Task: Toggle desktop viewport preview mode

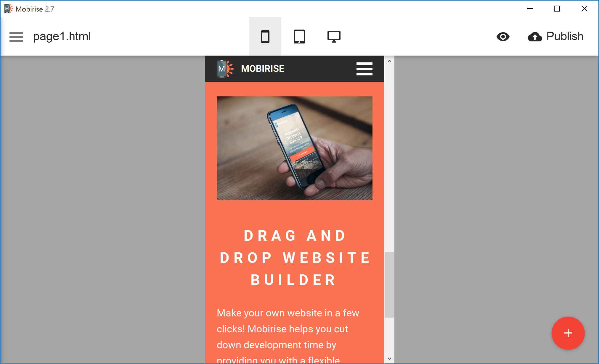Action: pyautogui.click(x=333, y=36)
